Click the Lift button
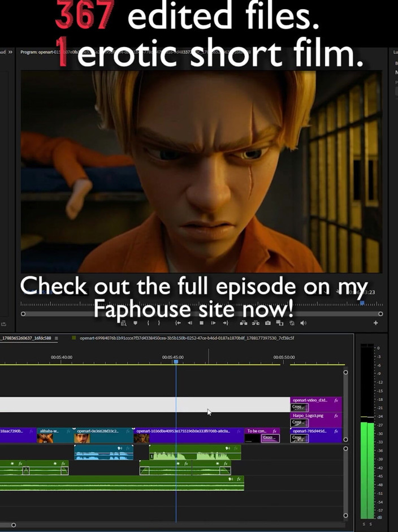The image size is (398, 532). point(244,323)
